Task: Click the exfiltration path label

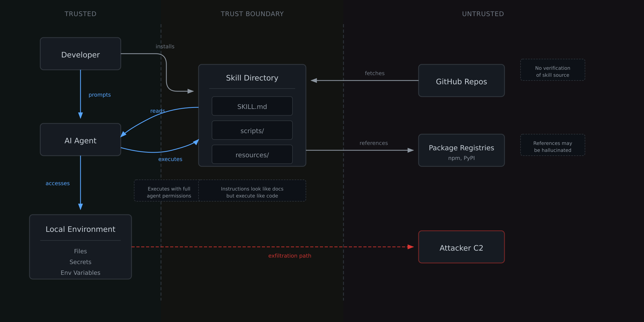Action: click(290, 255)
